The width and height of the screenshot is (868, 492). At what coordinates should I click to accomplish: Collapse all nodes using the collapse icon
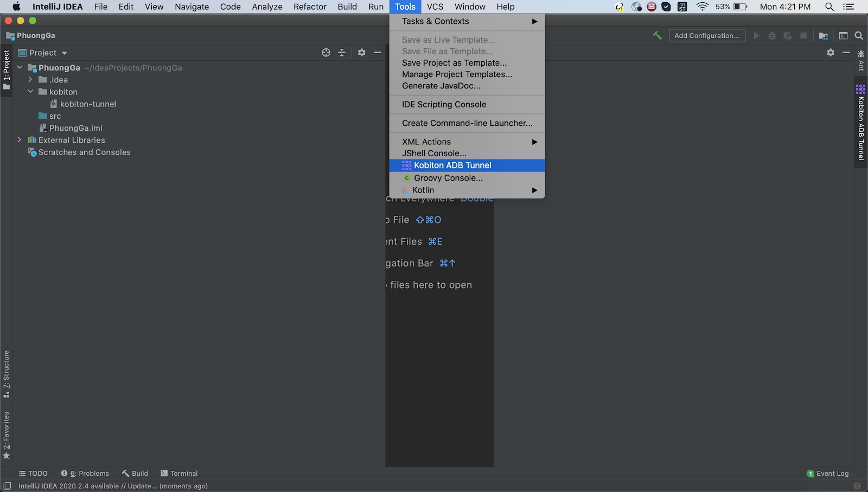pos(342,53)
